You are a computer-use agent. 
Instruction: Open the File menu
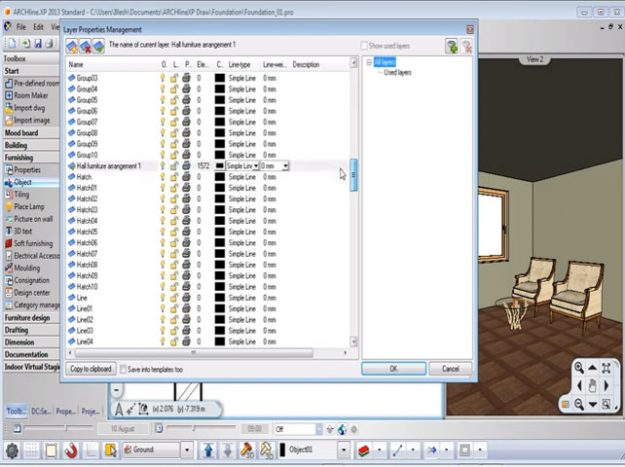[21, 26]
